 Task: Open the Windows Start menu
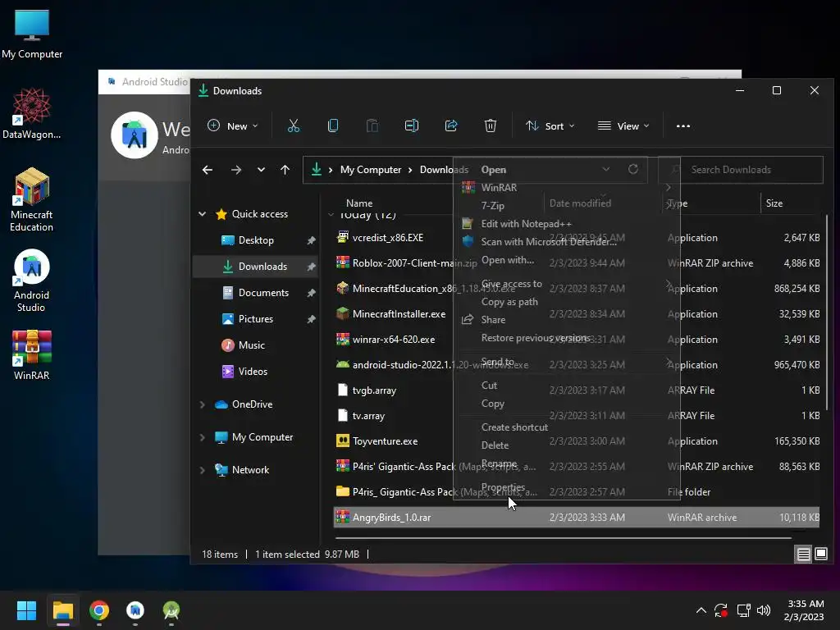(26, 610)
